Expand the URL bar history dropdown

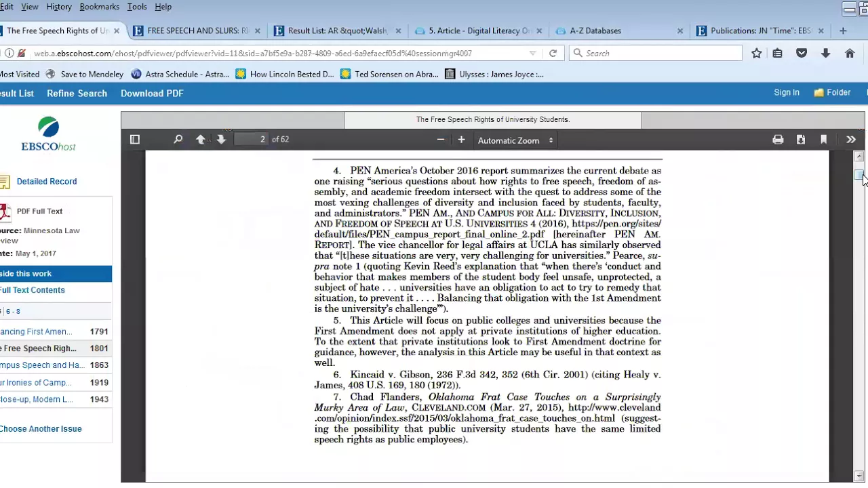point(532,53)
